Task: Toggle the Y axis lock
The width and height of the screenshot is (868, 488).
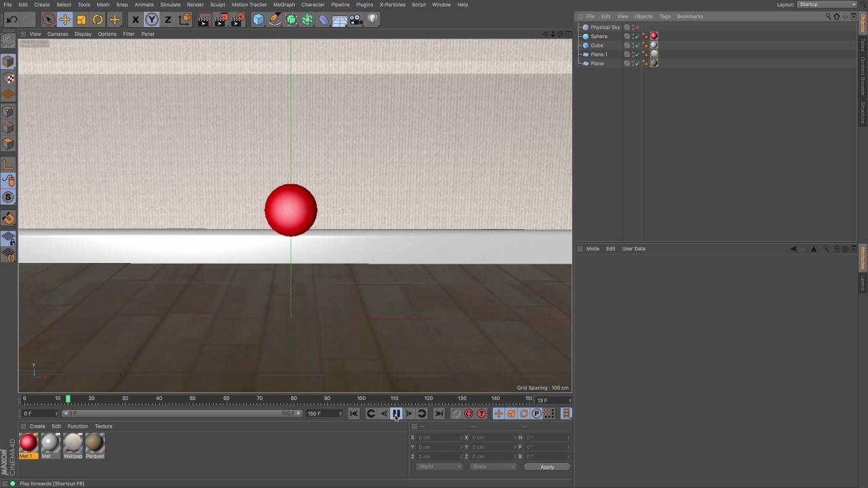Action: pos(151,20)
